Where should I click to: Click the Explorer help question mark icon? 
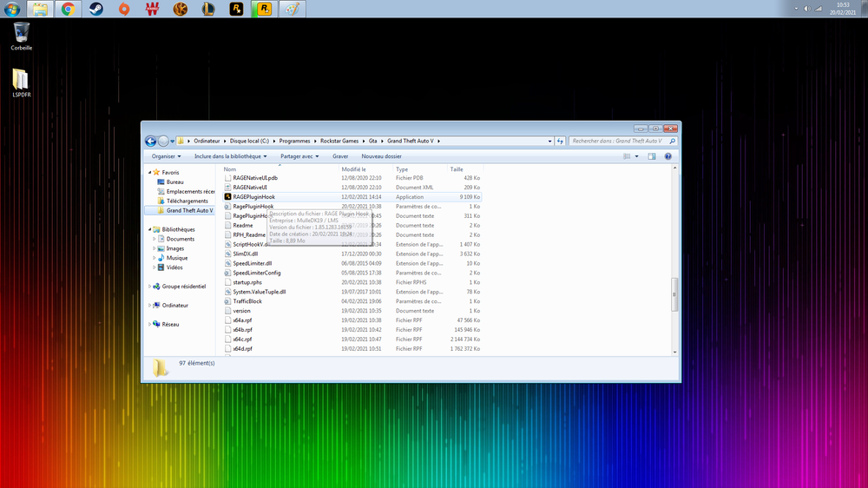pyautogui.click(x=667, y=156)
